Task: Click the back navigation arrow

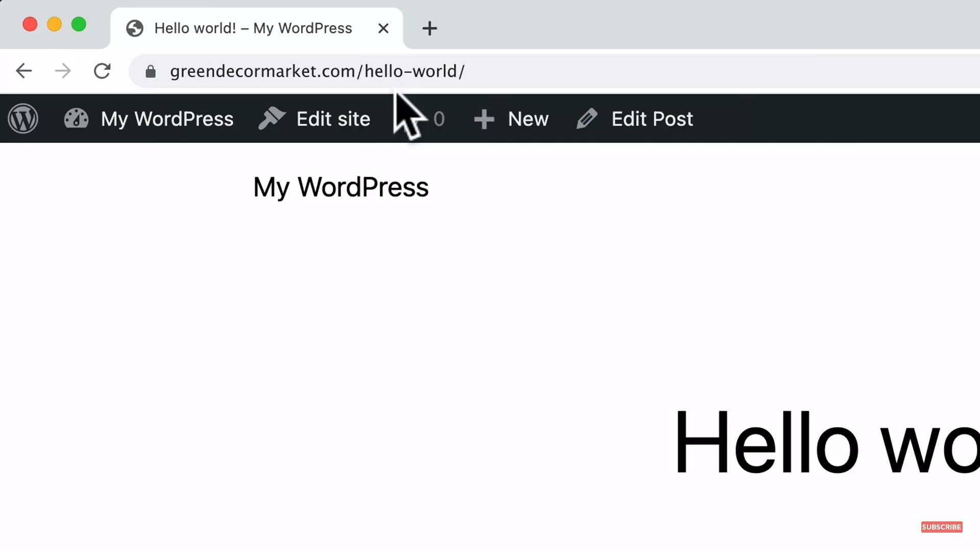Action: [x=23, y=71]
